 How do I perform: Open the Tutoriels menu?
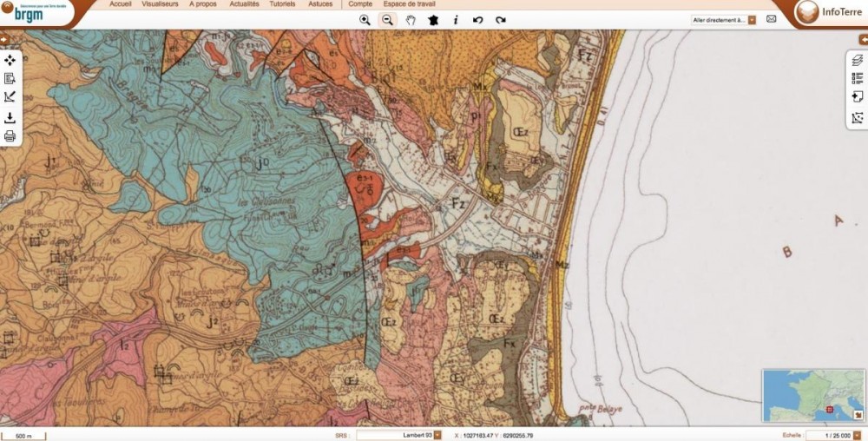(x=281, y=4)
